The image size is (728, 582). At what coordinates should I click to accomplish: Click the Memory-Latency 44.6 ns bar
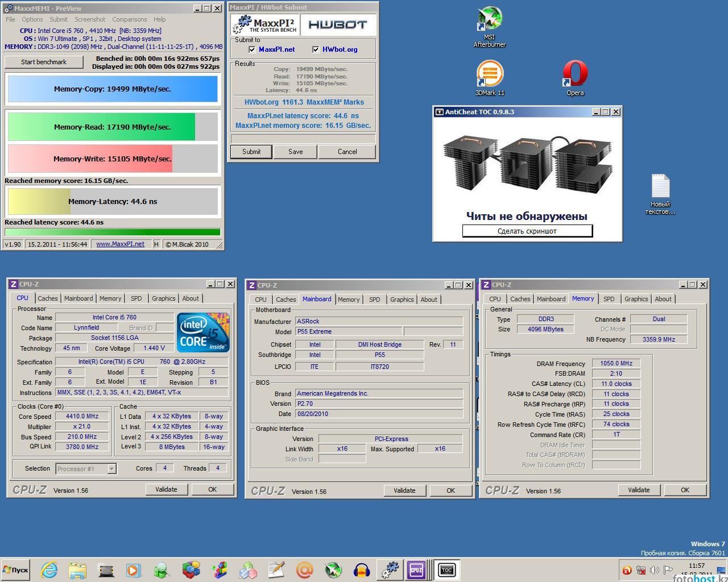pos(113,201)
